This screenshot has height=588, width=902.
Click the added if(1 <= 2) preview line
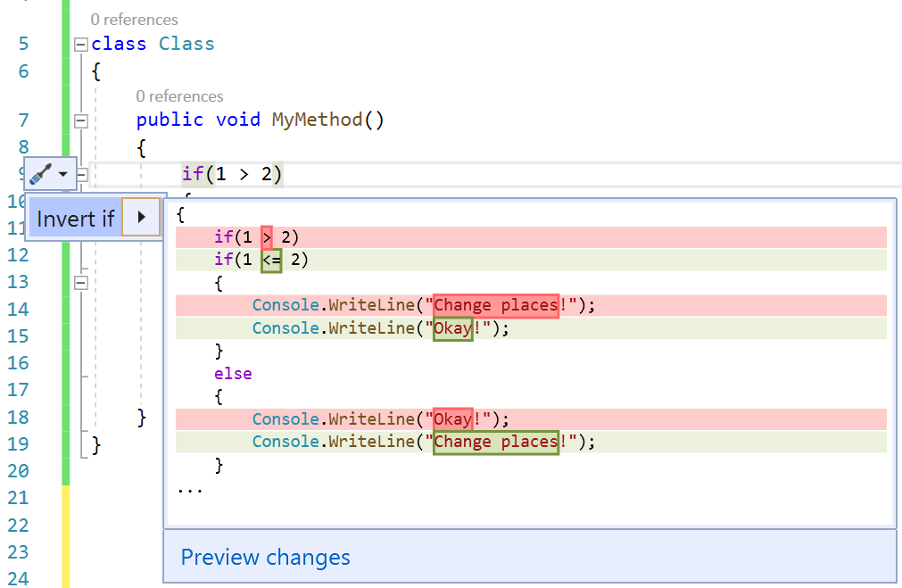pos(531,260)
